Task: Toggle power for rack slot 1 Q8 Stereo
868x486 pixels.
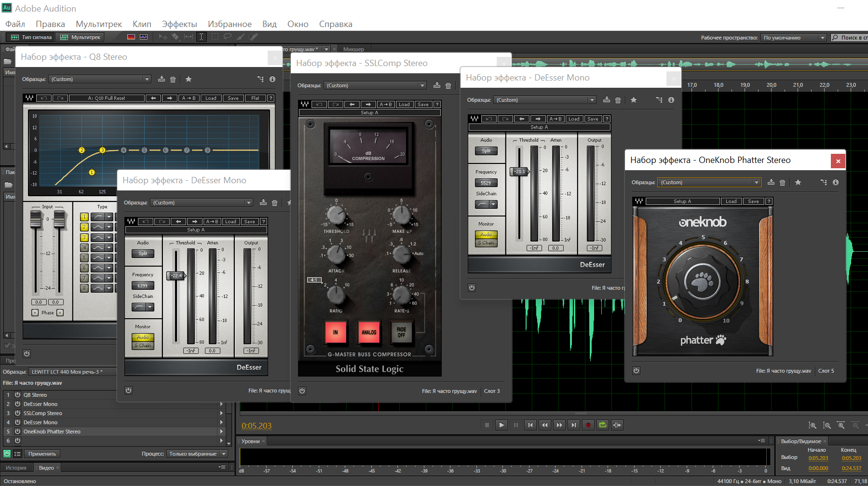Action: pos(17,395)
